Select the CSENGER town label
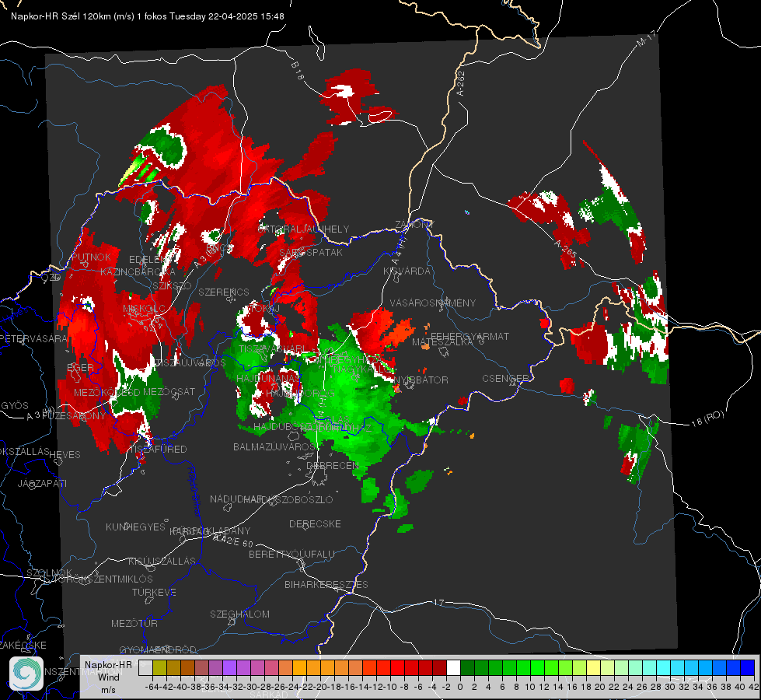Screen dimensions: 761x700 coord(505,378)
